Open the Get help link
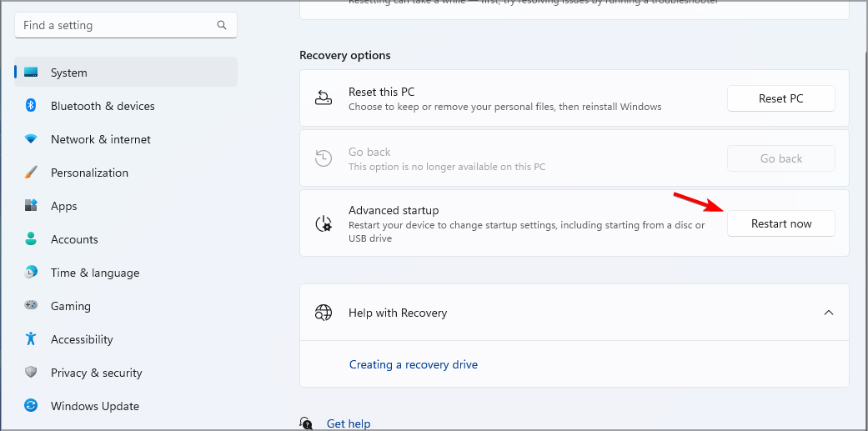Viewport: 868px width, 431px height. tap(348, 423)
